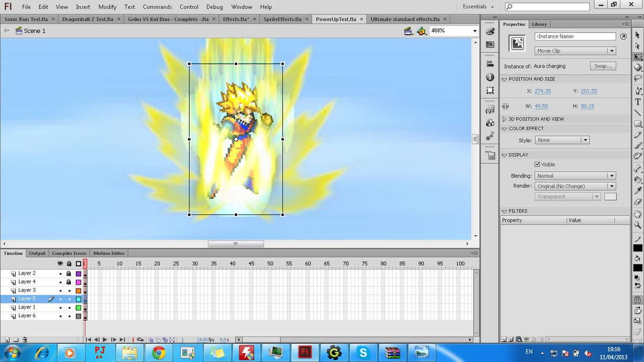Click the Edit Symbols icon
The image size is (644, 362).
tap(421, 31)
